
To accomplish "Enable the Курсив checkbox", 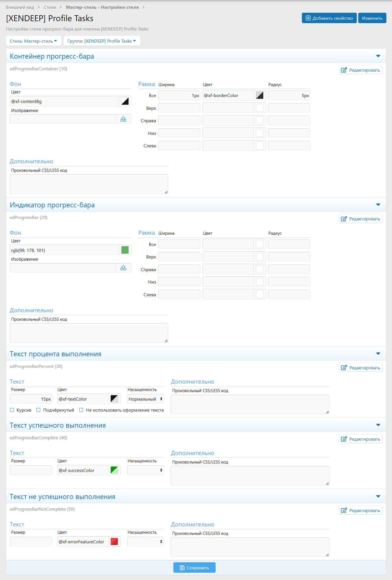I will coord(12,410).
